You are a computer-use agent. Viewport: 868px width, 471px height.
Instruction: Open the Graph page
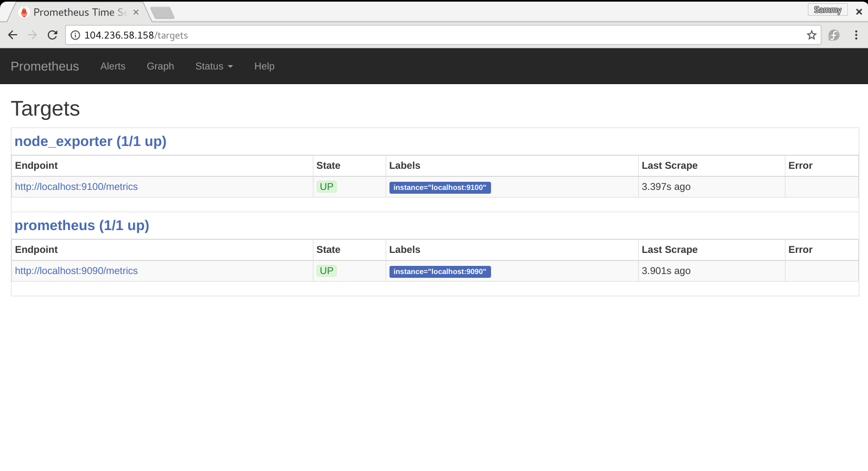pyautogui.click(x=160, y=66)
